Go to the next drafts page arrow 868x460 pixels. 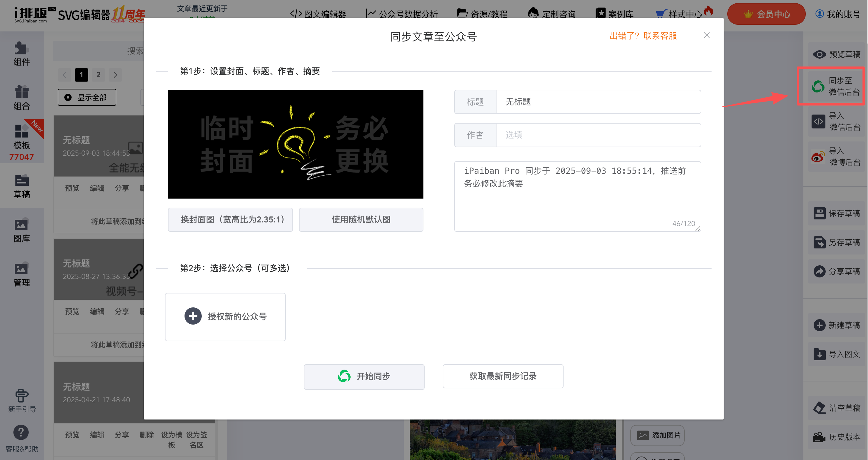point(115,75)
